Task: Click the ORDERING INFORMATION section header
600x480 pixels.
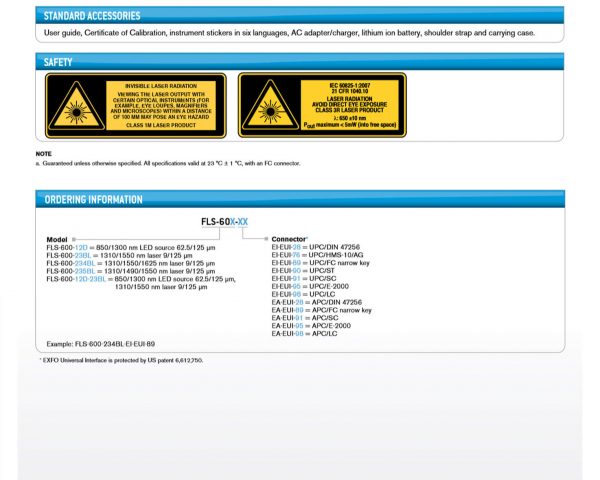Action: pyautogui.click(x=300, y=199)
